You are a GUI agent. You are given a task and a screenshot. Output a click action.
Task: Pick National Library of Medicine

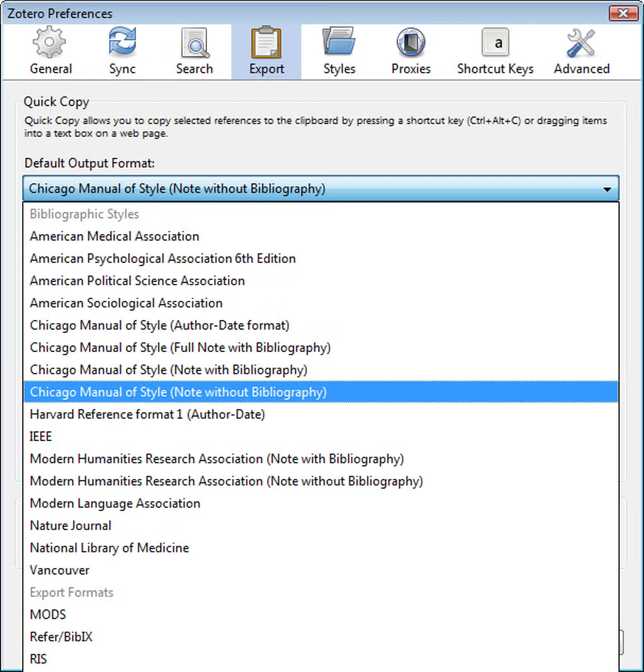(x=321, y=548)
